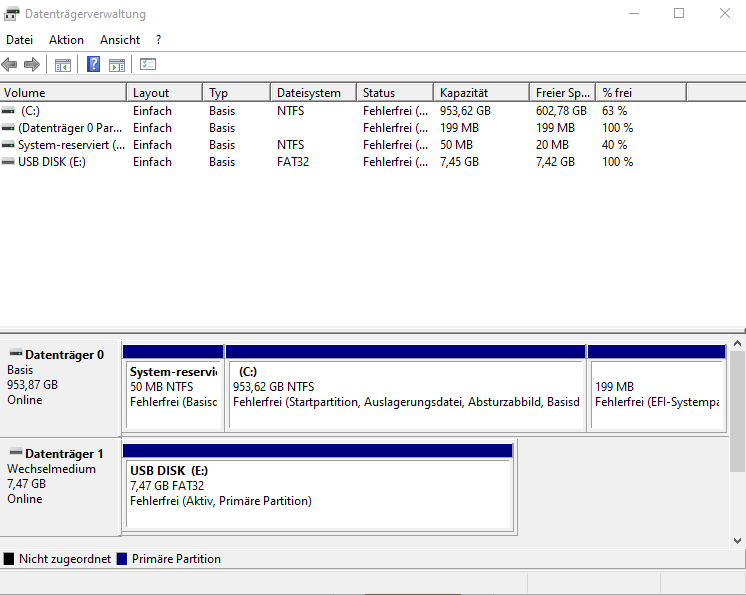Sort by the Layout column header

tap(165, 92)
